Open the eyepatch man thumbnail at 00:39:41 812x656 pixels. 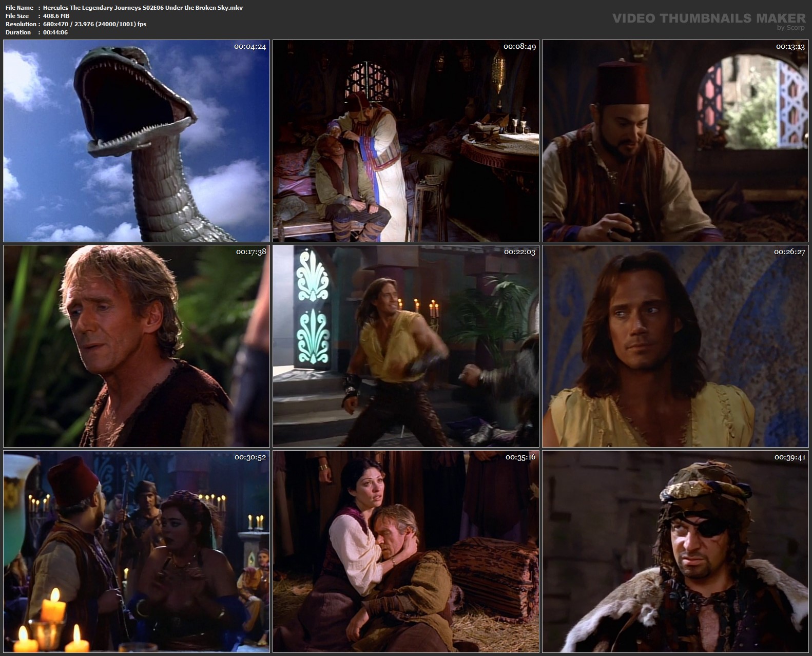[675, 551]
